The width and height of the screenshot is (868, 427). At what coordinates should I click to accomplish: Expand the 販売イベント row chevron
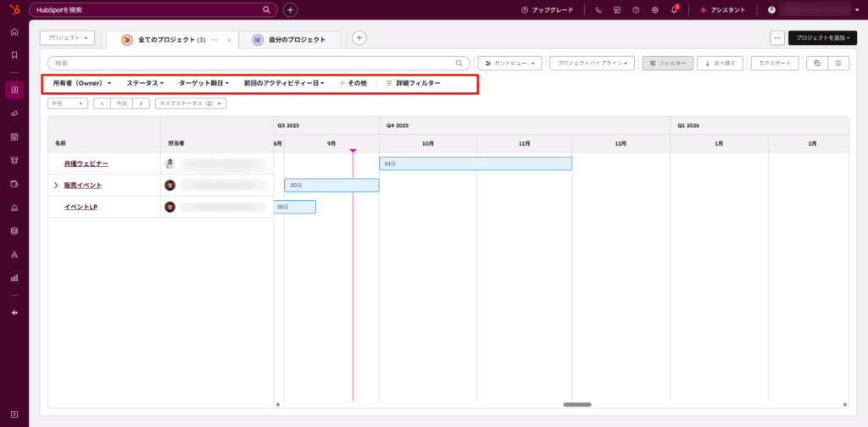56,186
